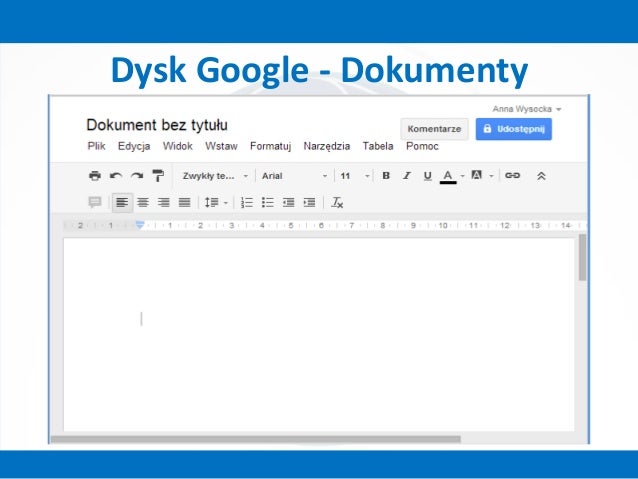The height and width of the screenshot is (479, 638).
Task: Click the print icon
Action: click(x=95, y=176)
